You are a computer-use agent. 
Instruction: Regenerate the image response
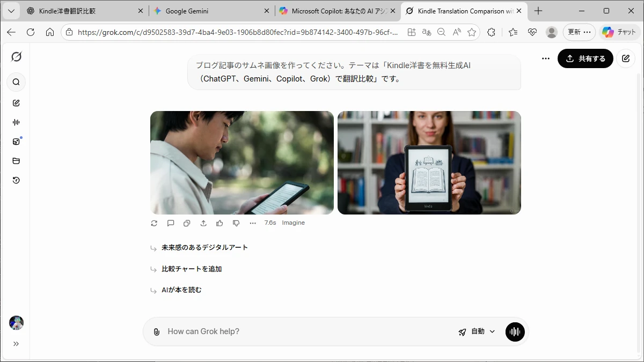(x=154, y=223)
